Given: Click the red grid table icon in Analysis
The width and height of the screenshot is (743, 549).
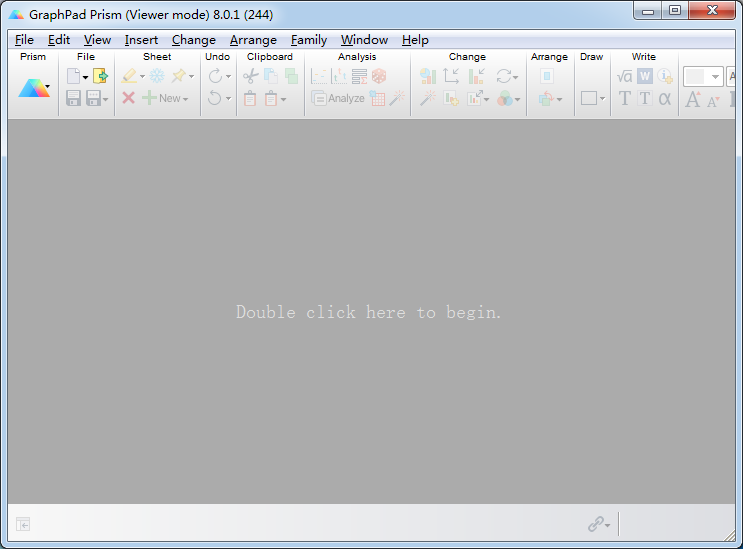Looking at the screenshot, I should (x=377, y=98).
